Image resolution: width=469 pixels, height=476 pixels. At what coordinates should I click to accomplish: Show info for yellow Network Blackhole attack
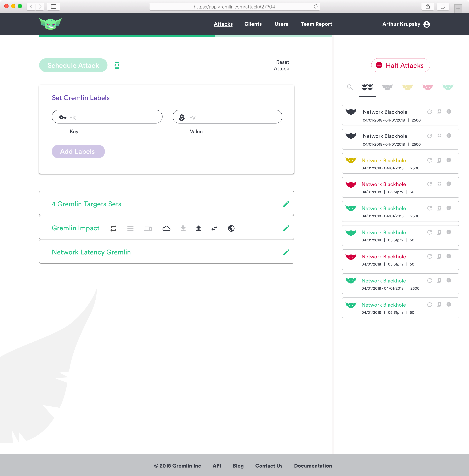point(449,160)
